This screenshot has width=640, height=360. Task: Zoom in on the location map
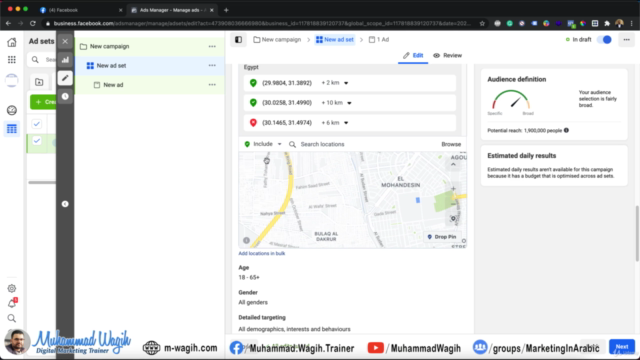pos(453,189)
